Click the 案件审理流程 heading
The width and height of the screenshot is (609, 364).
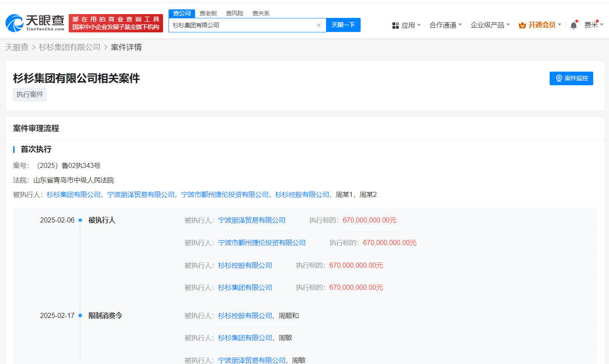[x=36, y=128]
